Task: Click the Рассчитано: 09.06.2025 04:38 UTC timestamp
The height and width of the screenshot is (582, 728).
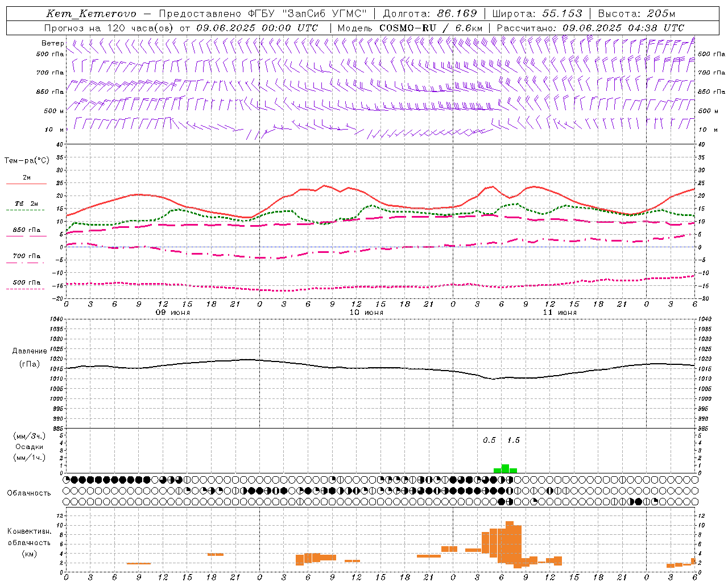Action: [590, 28]
